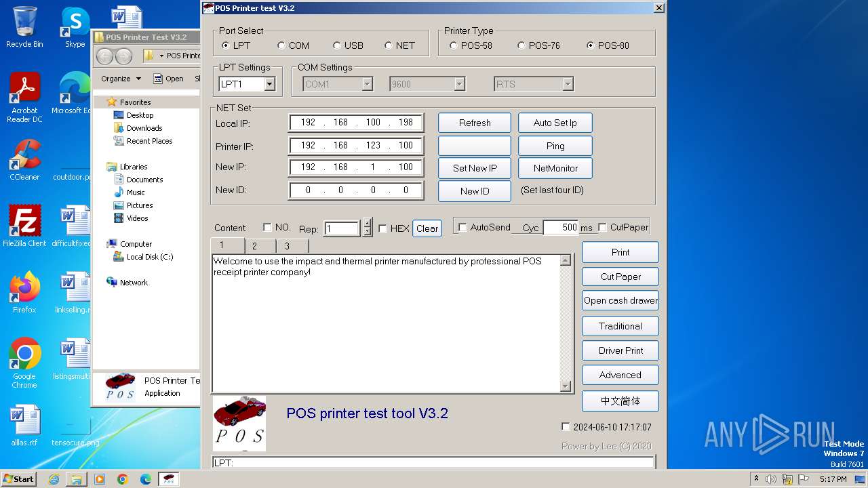
Task: Click the Set New IP button
Action: coord(475,168)
